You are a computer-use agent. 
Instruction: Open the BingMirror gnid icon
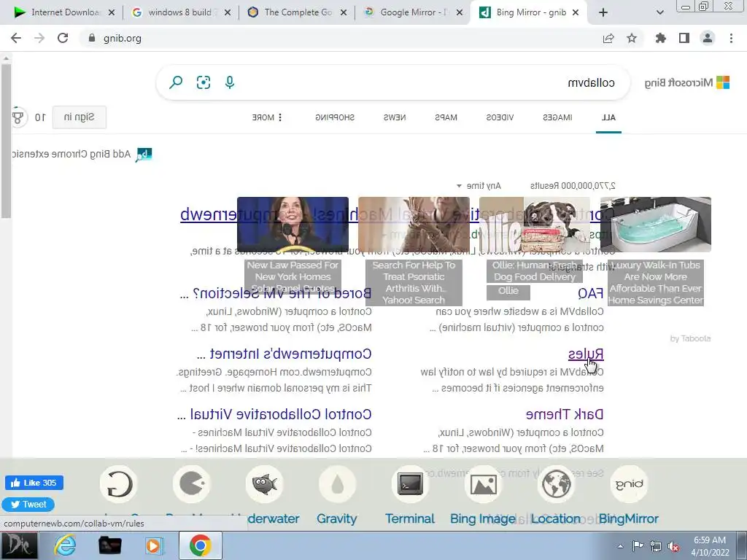(629, 484)
